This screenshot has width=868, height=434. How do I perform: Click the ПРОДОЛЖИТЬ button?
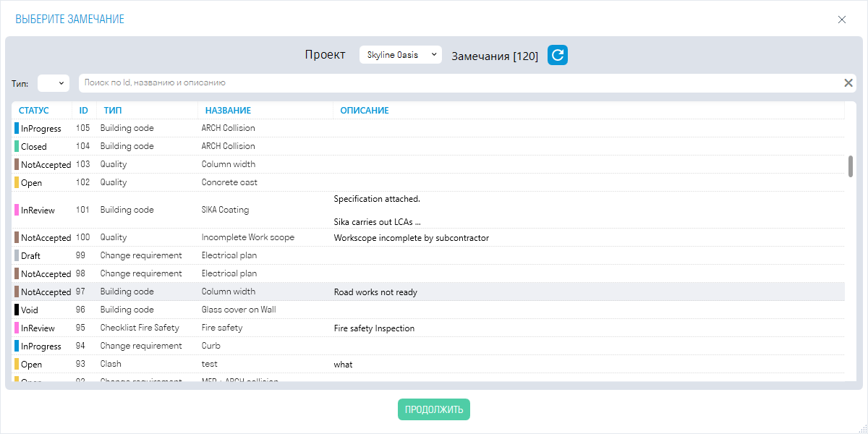click(434, 409)
